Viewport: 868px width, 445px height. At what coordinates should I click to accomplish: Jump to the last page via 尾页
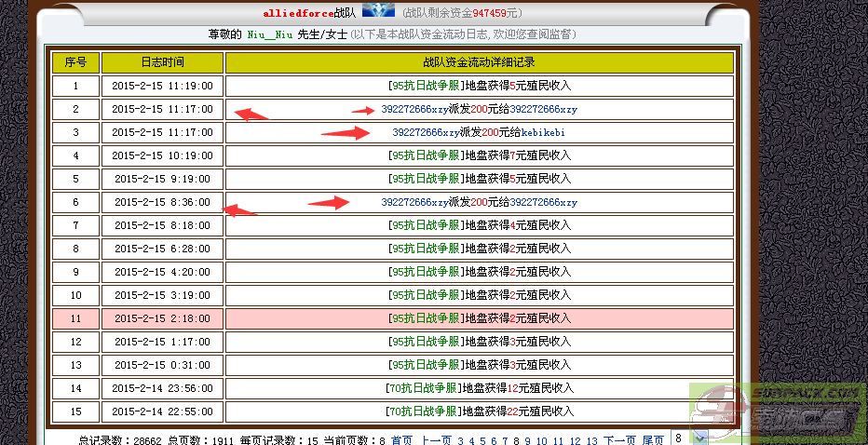click(654, 440)
